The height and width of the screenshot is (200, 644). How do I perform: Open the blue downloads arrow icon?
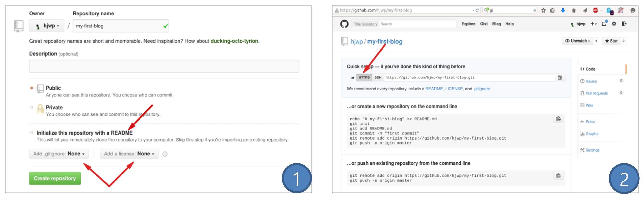563,10
